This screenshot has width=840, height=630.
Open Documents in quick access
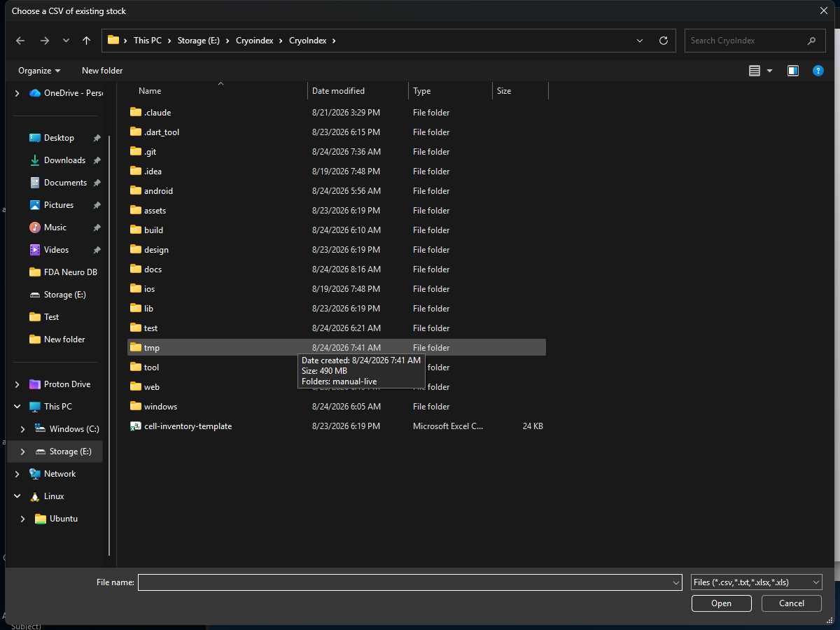pyautogui.click(x=59, y=183)
